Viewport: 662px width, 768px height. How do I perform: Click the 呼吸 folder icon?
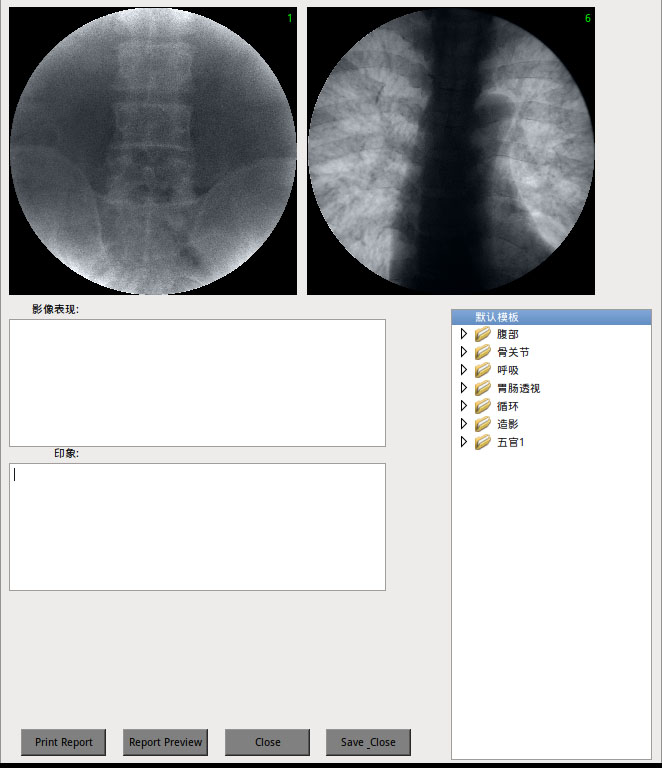(x=482, y=370)
